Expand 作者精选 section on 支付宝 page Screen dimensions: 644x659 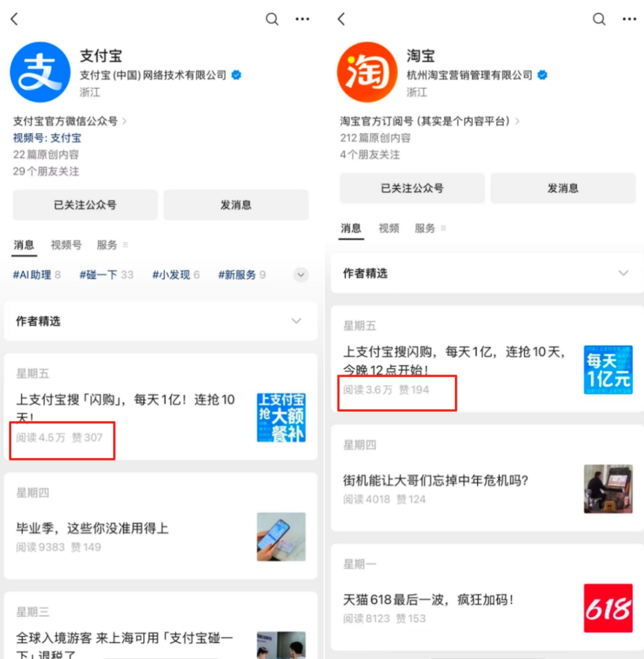click(296, 321)
